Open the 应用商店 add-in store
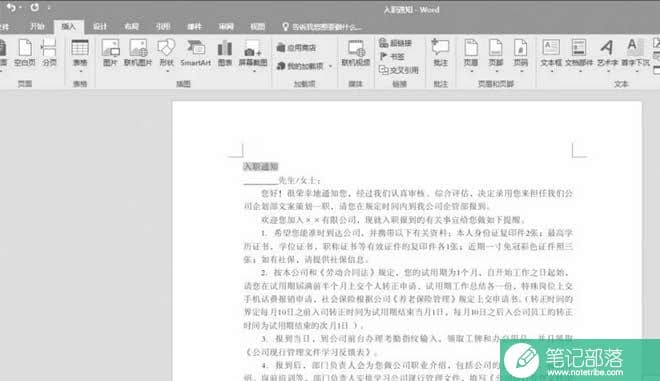The height and width of the screenshot is (381, 660). (296, 48)
